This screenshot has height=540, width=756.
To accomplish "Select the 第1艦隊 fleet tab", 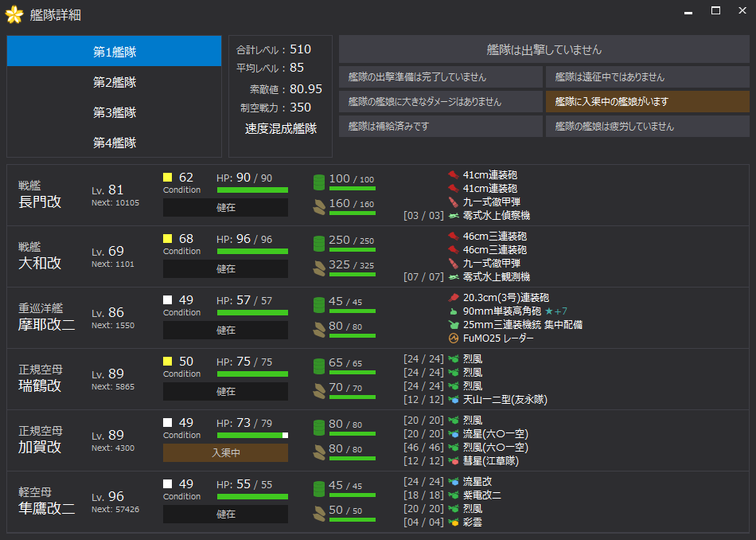I will pos(115,52).
